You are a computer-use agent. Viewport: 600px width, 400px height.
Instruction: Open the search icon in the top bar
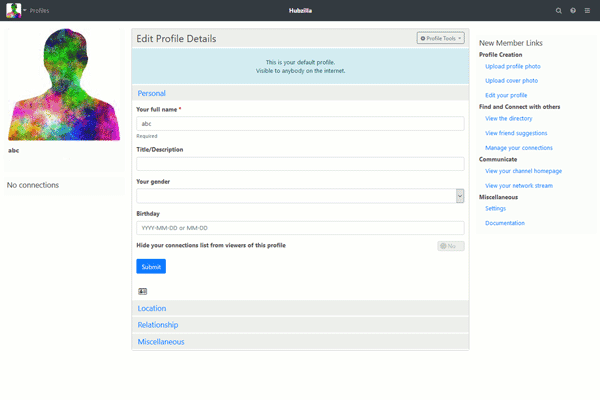(x=558, y=11)
